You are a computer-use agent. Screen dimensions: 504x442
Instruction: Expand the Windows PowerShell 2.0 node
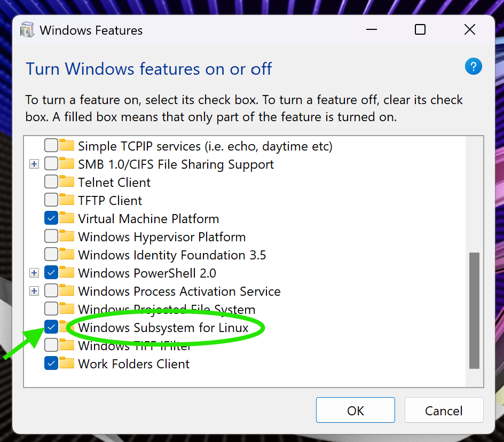point(34,273)
